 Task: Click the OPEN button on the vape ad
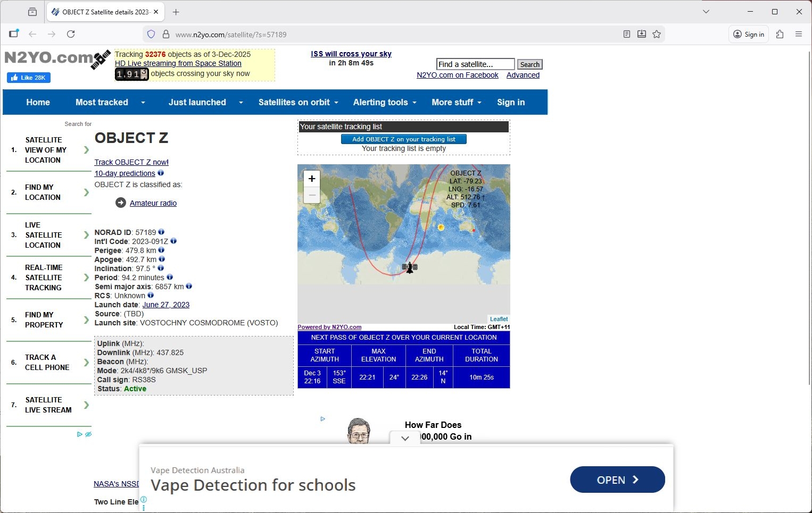click(x=617, y=480)
